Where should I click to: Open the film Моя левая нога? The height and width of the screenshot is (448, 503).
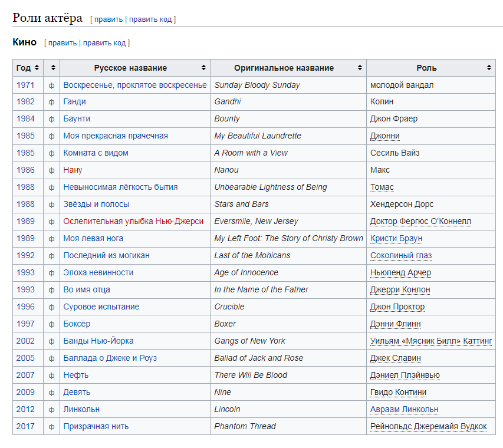93,238
